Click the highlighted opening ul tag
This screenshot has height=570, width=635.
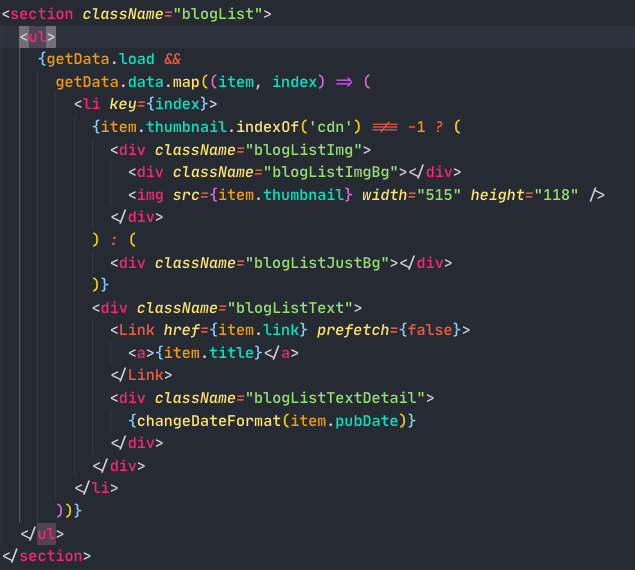[x=37, y=37]
